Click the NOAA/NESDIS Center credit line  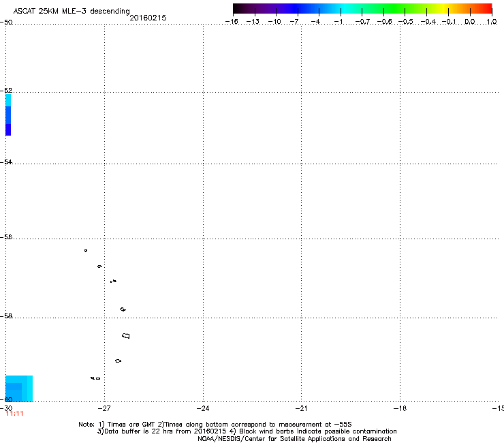click(294, 439)
